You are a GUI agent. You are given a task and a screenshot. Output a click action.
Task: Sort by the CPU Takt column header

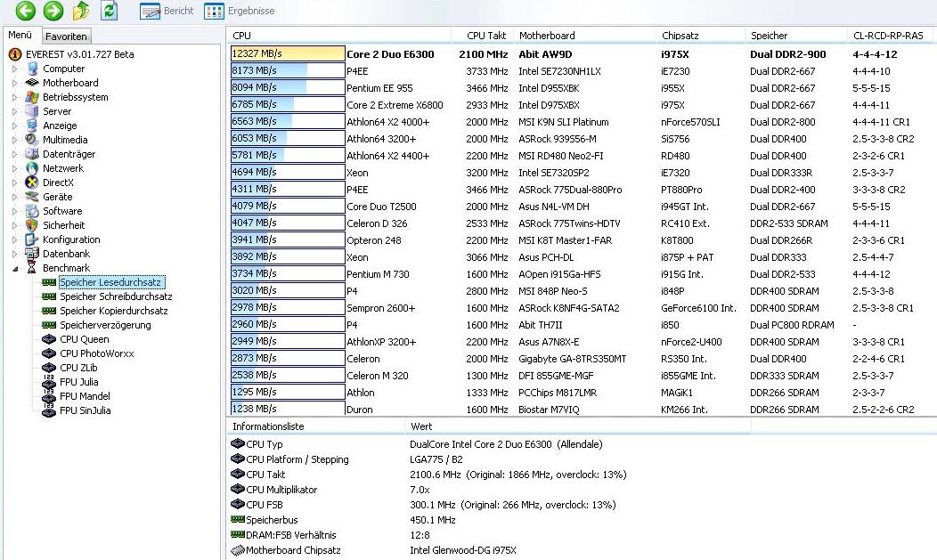click(482, 36)
